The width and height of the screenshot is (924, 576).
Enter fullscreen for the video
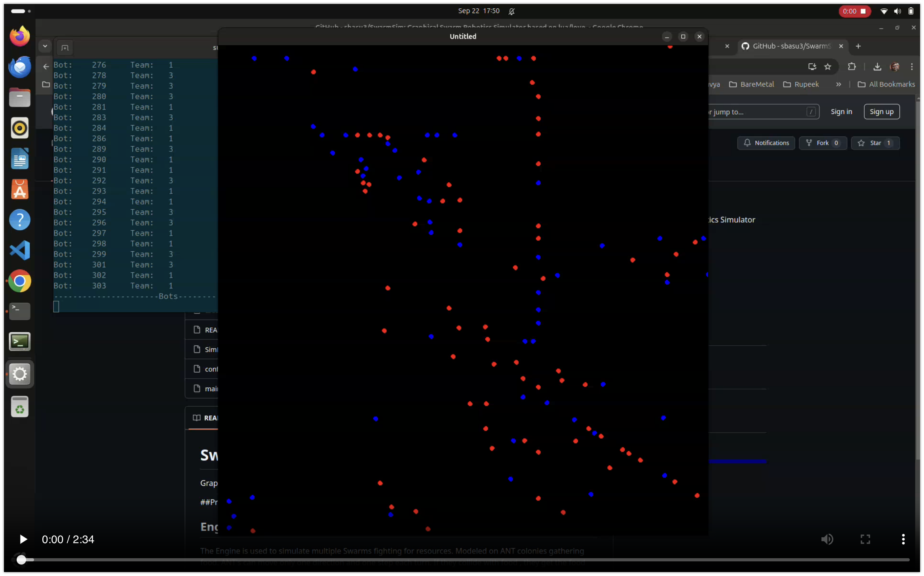click(x=865, y=539)
